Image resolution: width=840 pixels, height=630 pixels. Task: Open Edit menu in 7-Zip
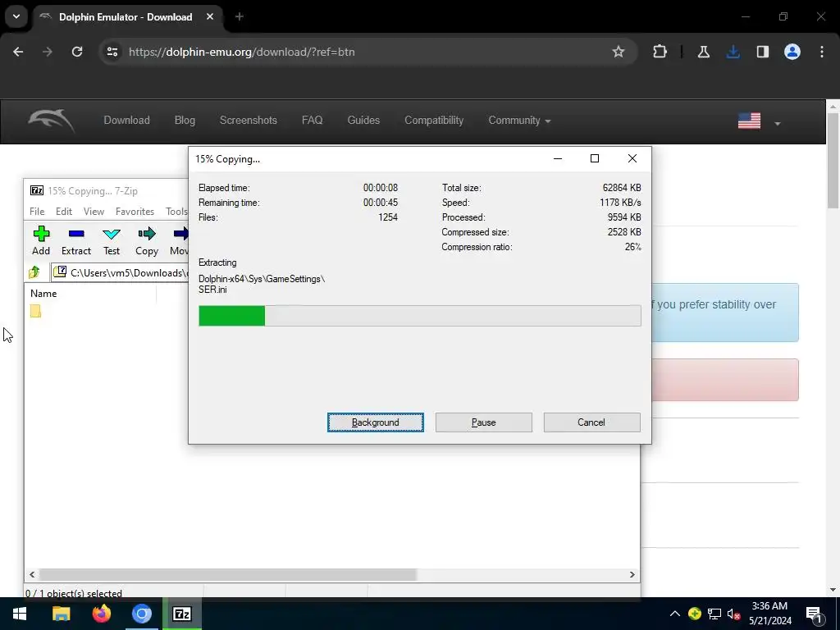(64, 212)
